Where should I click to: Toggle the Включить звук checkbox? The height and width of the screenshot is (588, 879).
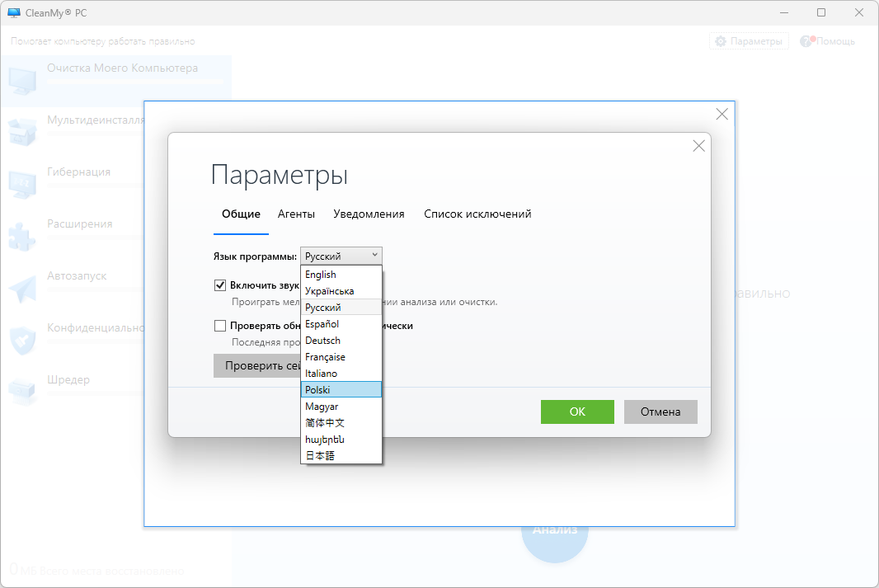[220, 285]
